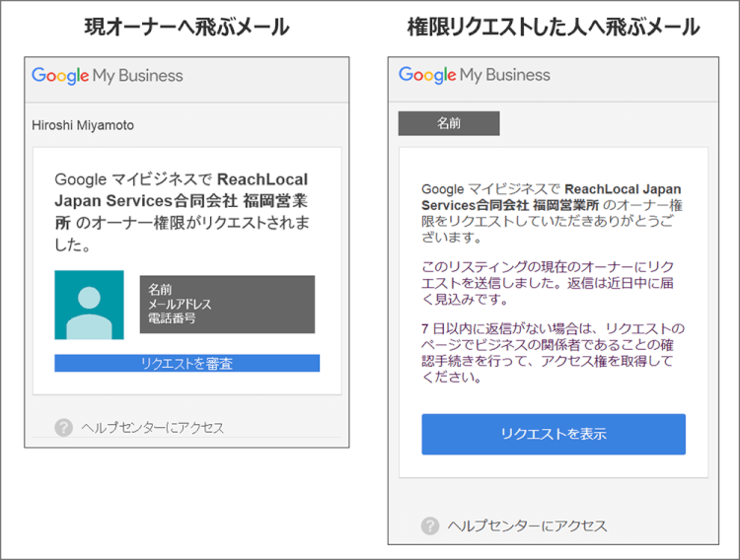Click Google My Business logo in left email
Image resolution: width=740 pixels, height=560 pixels.
(x=108, y=76)
